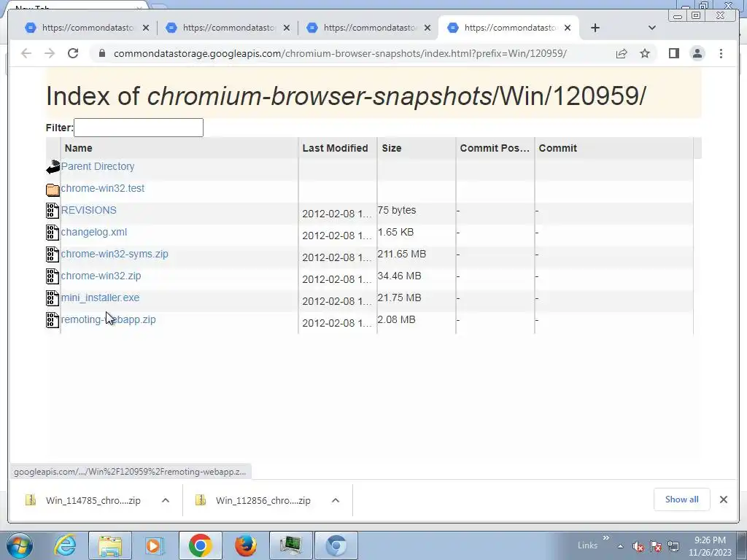Click the Commit column header
The height and width of the screenshot is (560, 747).
point(614,148)
